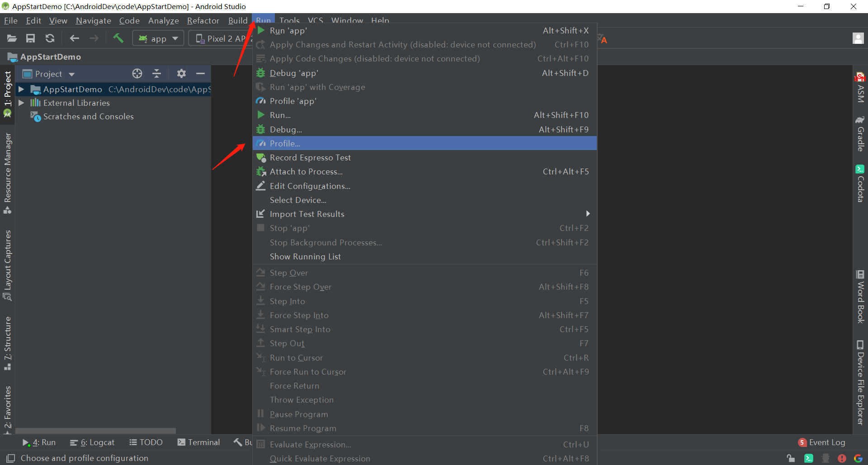Viewport: 868px width, 465px height.
Task: Open the Build menu
Action: point(238,20)
